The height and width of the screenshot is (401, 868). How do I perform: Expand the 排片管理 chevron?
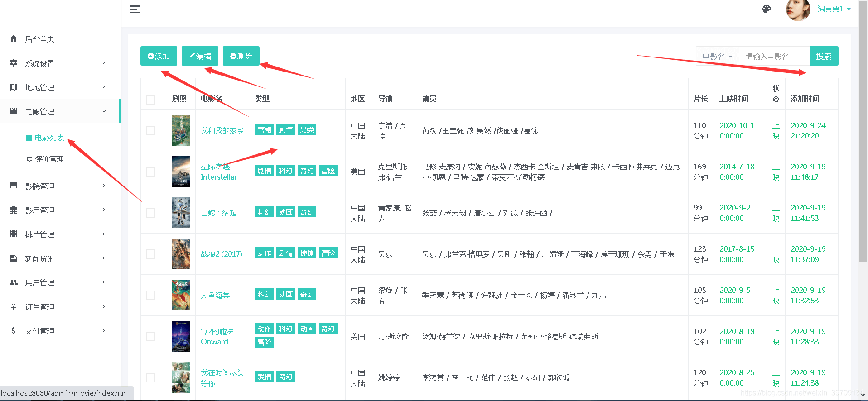click(x=104, y=234)
